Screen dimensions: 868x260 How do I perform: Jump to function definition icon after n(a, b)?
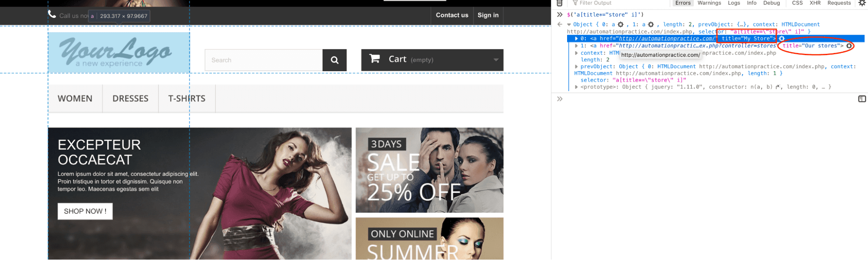click(x=779, y=87)
